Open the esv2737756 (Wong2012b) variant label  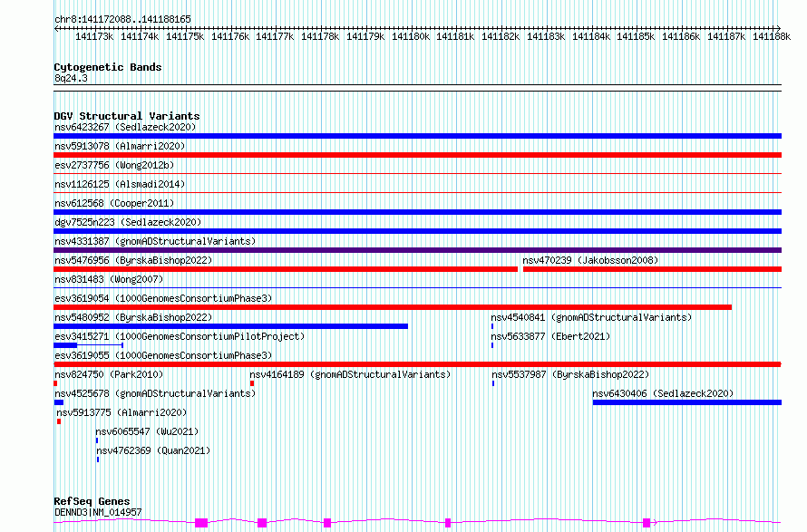click(x=114, y=165)
